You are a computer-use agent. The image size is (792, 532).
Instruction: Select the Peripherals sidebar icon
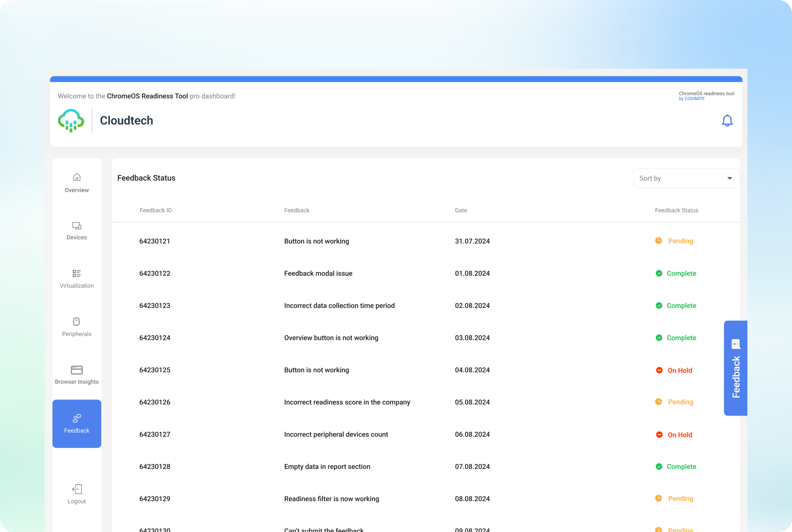[x=77, y=322]
